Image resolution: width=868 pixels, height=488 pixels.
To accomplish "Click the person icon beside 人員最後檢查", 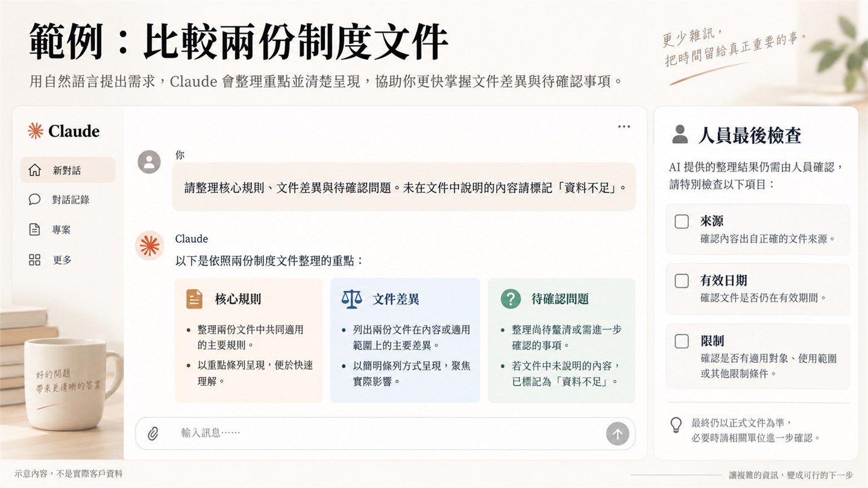I will click(680, 134).
